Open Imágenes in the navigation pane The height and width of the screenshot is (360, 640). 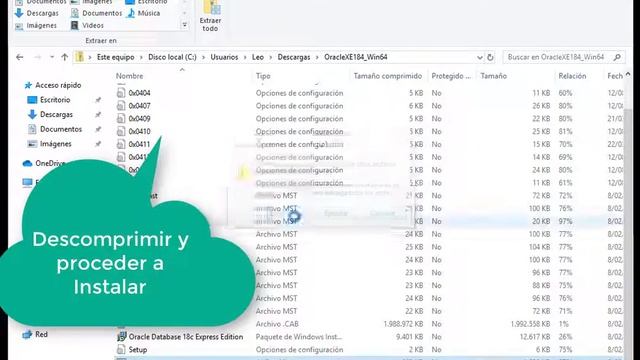tap(56, 144)
